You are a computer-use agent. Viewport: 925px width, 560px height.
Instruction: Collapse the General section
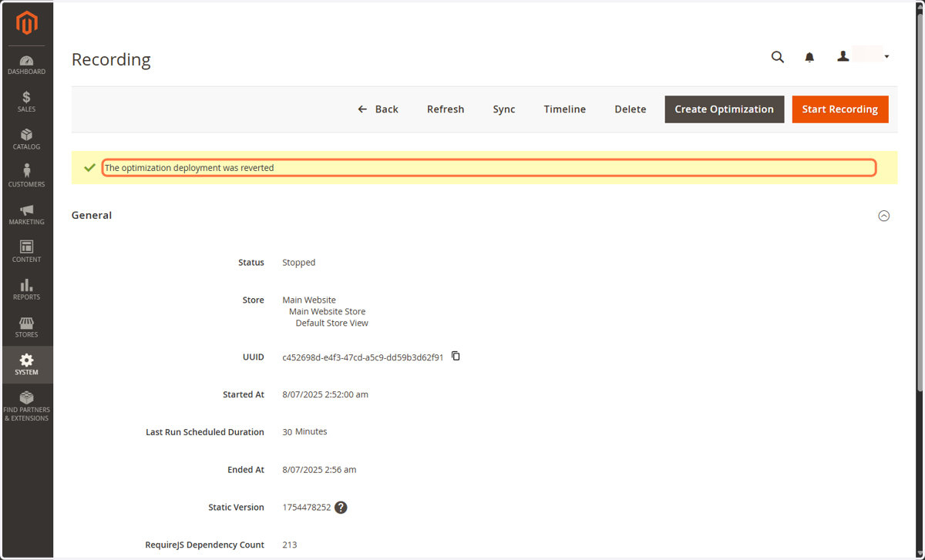(x=884, y=216)
